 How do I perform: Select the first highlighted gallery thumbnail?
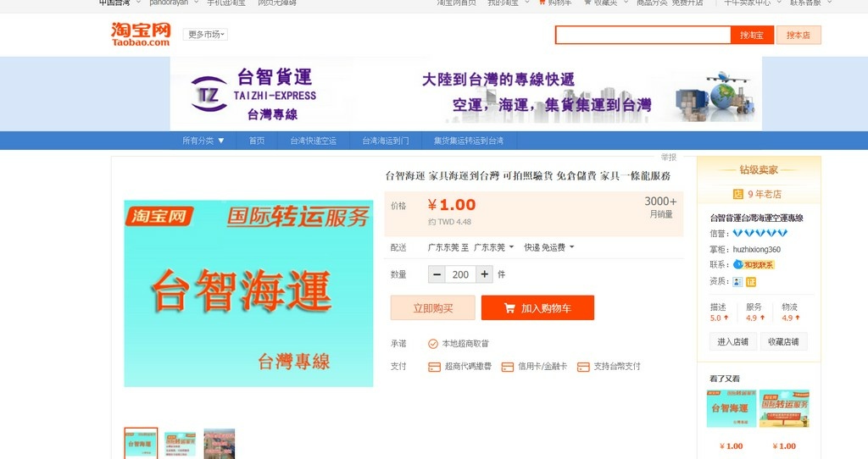point(141,444)
